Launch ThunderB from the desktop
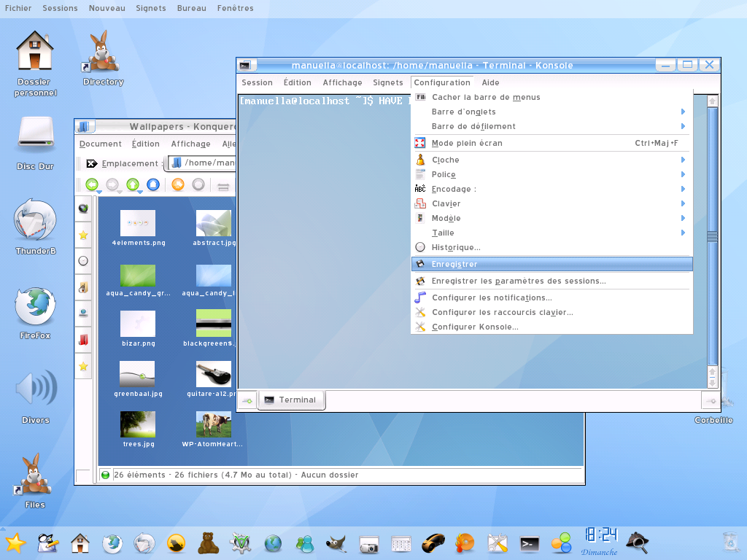The height and width of the screenshot is (560, 747). coord(35,227)
